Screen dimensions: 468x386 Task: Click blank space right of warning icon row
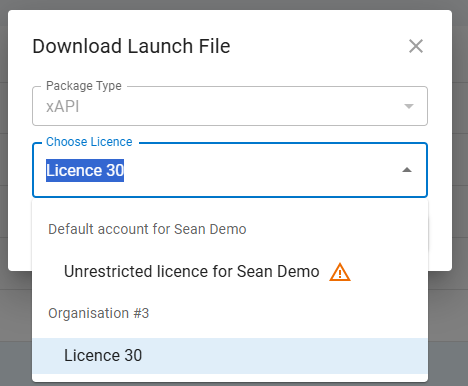click(388, 271)
